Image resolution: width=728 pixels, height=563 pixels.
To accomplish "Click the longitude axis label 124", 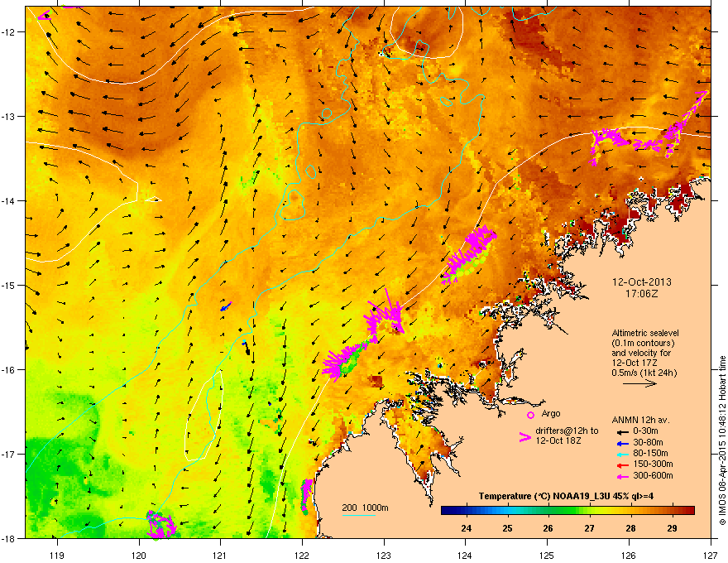I will coord(465,555).
